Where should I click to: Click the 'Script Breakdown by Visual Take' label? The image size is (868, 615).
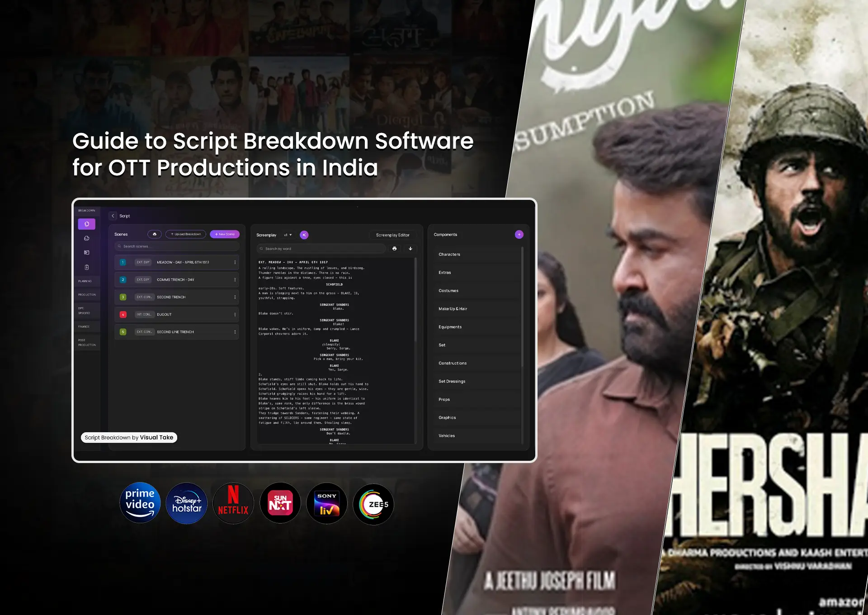coord(129,438)
